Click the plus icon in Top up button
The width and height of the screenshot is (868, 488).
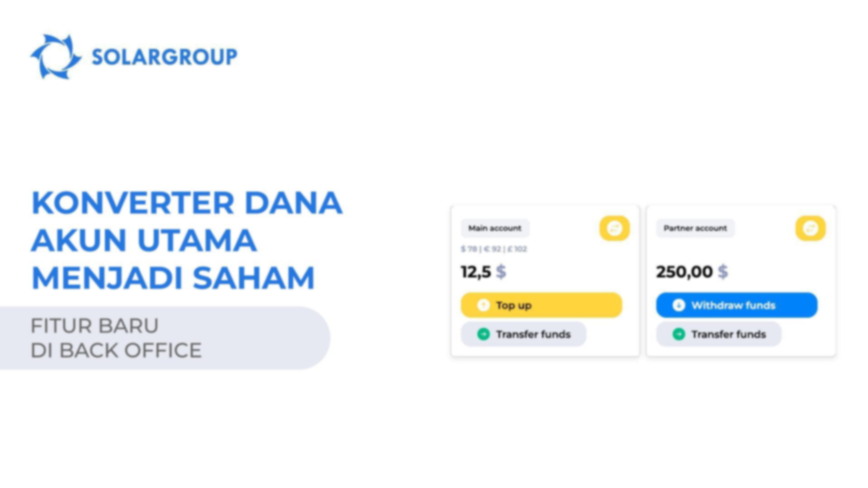pos(483,305)
